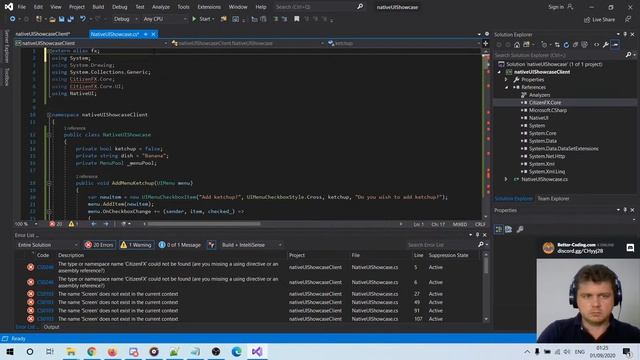Click the Start debugging button
This screenshot has height=360, width=640.
click(x=203, y=19)
